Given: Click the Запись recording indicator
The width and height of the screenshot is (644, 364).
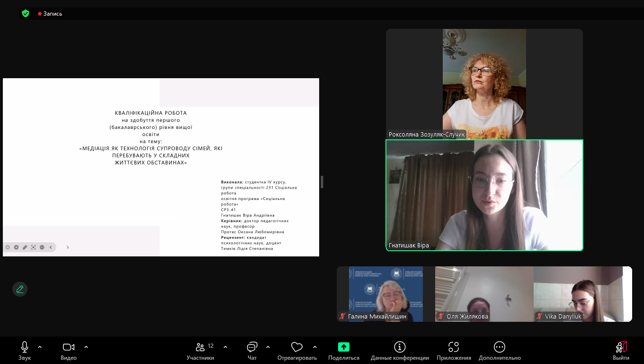Looking at the screenshot, I should point(50,14).
